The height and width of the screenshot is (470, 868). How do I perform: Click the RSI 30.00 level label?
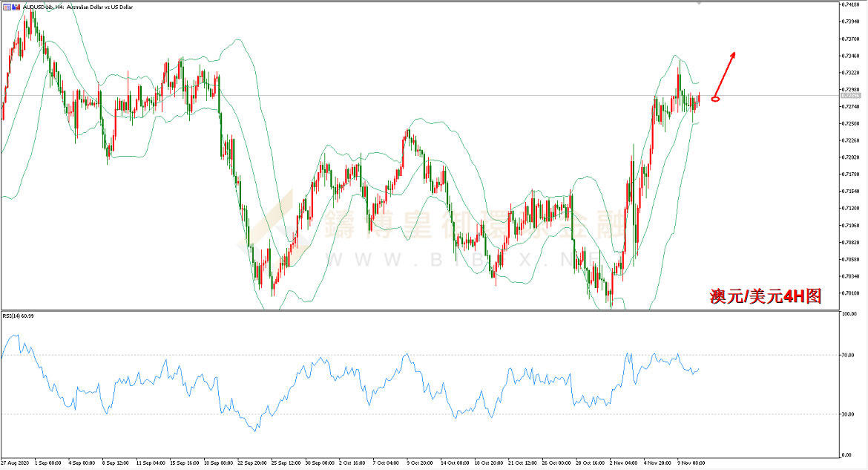[847, 414]
